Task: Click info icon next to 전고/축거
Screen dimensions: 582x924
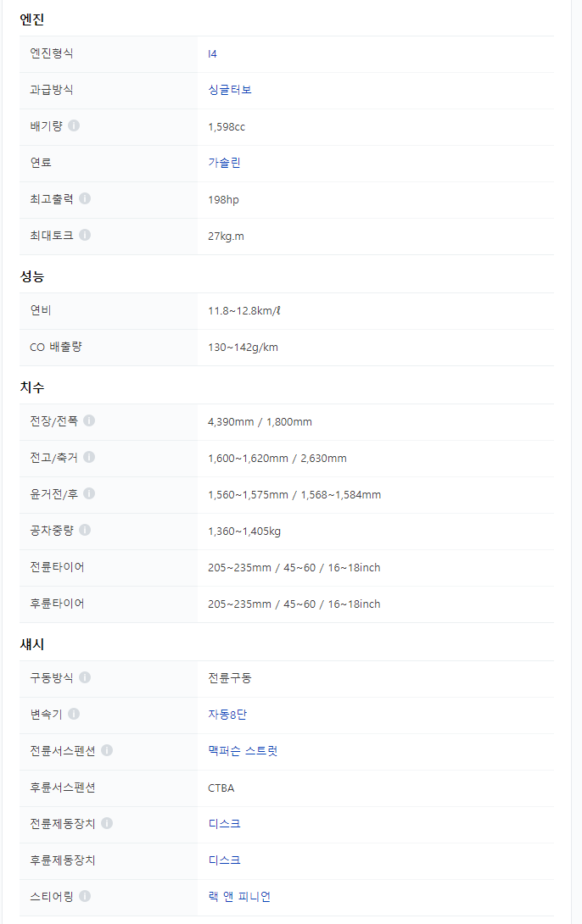Action: coord(89,457)
